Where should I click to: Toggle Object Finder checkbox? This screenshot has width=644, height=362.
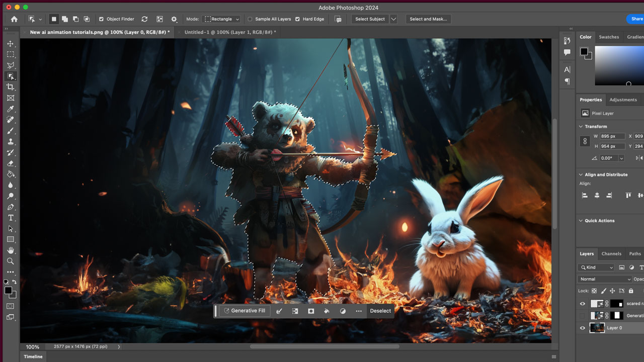101,19
